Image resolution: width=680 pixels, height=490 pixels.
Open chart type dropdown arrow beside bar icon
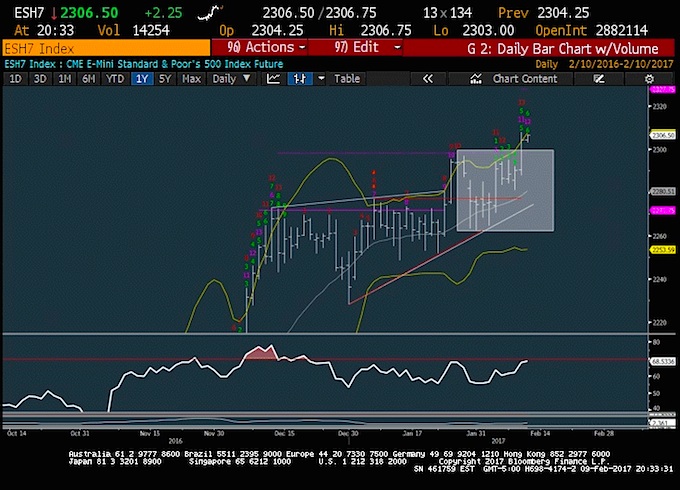tap(321, 79)
